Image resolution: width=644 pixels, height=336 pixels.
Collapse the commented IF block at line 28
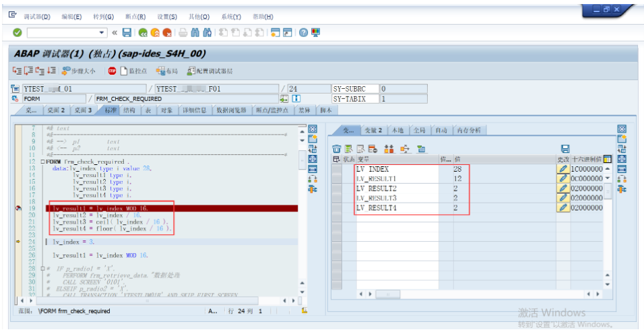[42, 269]
